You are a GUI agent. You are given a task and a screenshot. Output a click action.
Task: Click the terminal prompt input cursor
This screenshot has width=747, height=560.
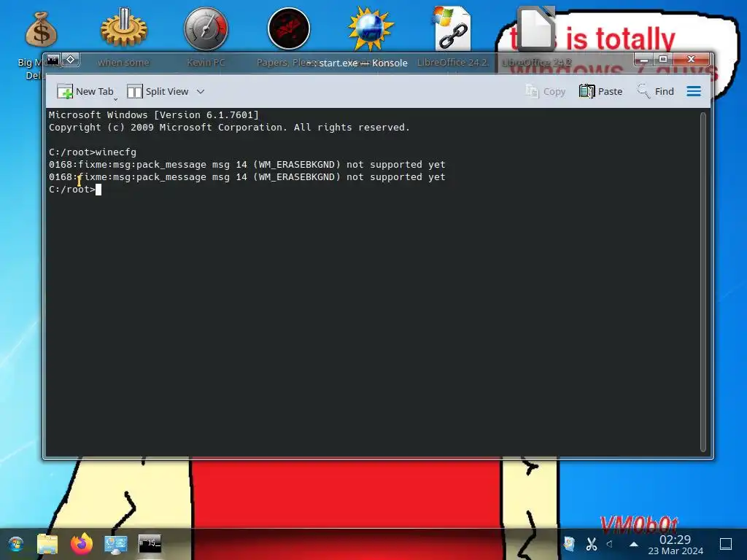(x=98, y=190)
